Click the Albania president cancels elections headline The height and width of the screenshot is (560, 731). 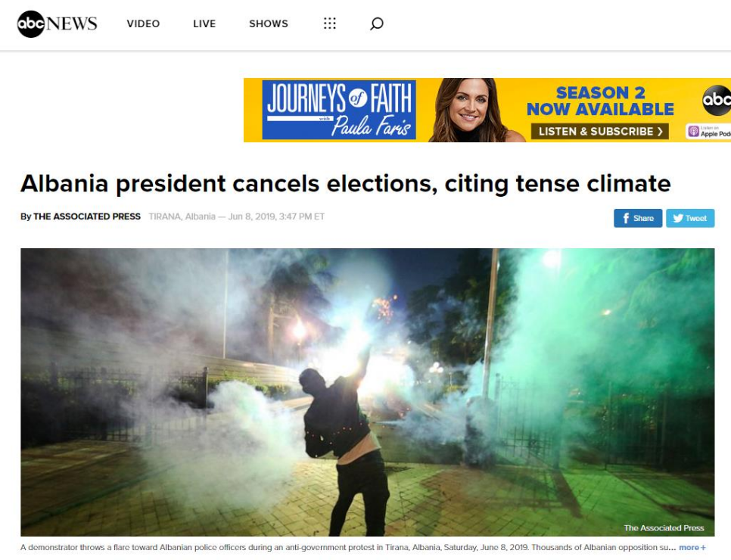click(x=346, y=184)
